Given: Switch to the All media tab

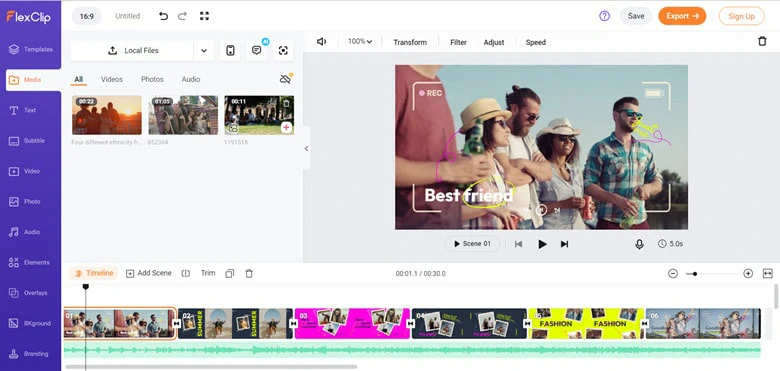Looking at the screenshot, I should pyautogui.click(x=79, y=79).
